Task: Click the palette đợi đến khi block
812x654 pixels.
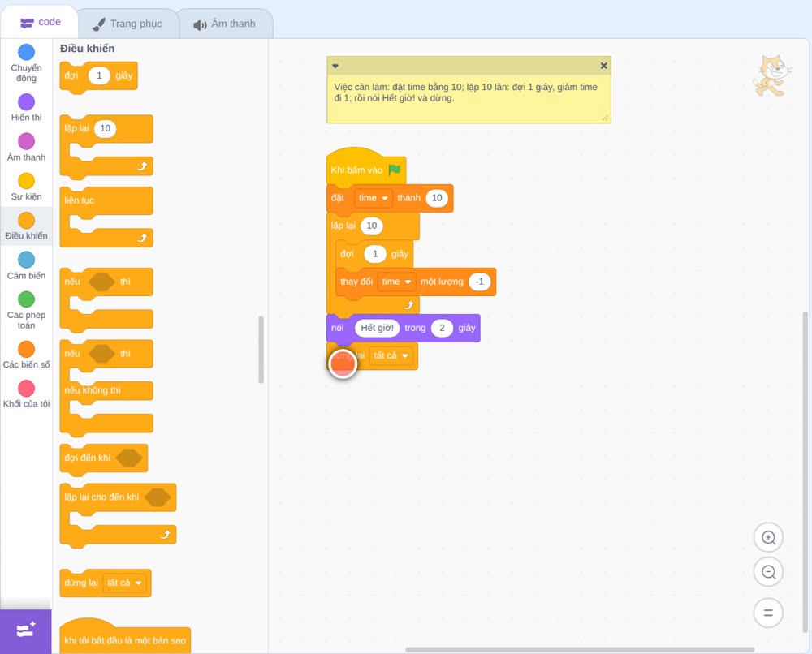Action: click(104, 458)
